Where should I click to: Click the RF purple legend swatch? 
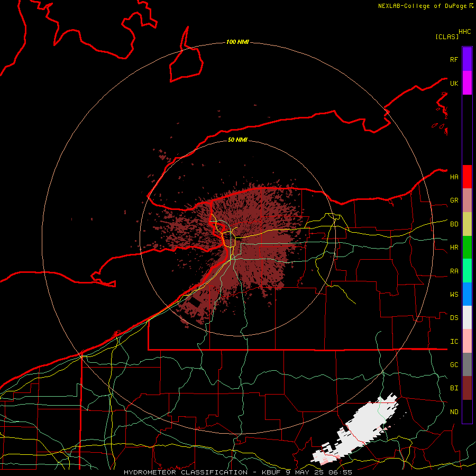[x=467, y=59]
